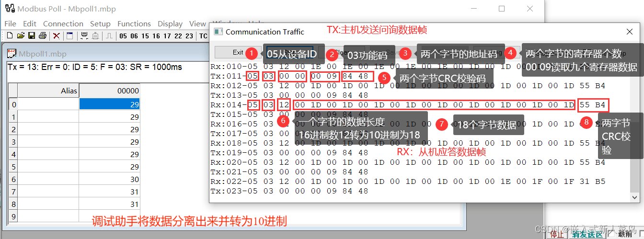Click the traffic line Tx:023
Viewport: 644px width, 239px height.
click(x=289, y=191)
